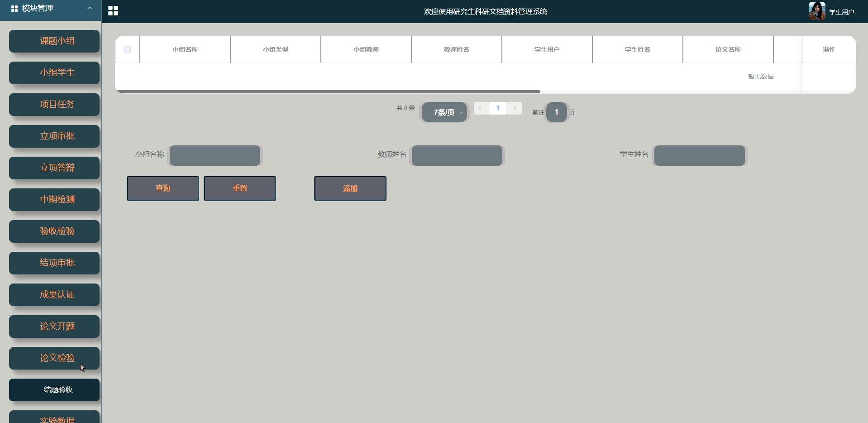Open the student user avatar

[x=817, y=11]
